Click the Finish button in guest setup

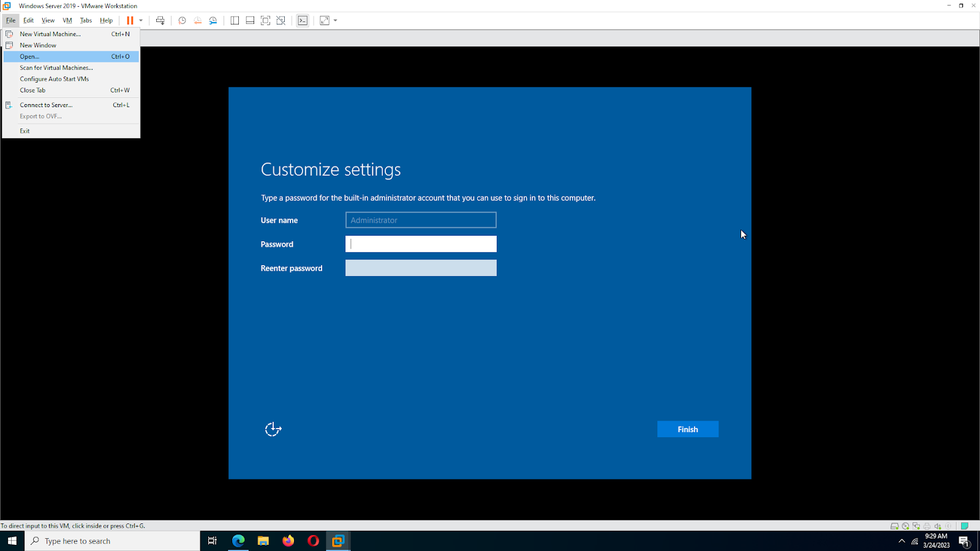click(x=688, y=429)
